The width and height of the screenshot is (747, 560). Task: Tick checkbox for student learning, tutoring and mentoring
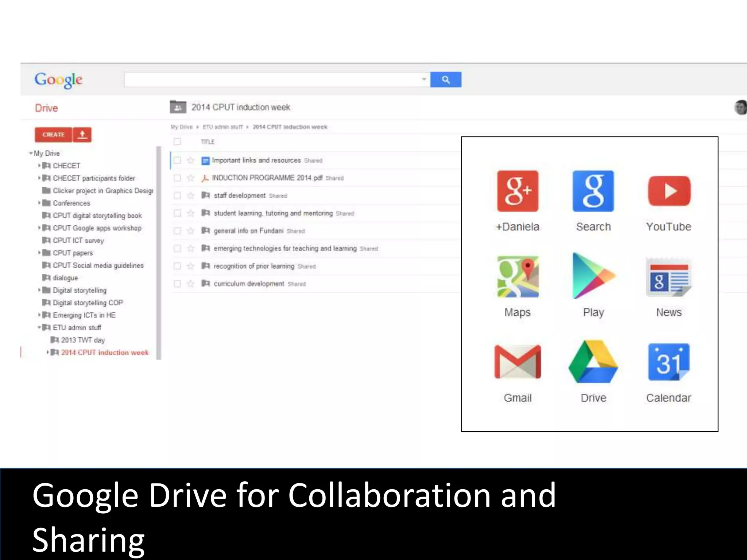click(177, 213)
